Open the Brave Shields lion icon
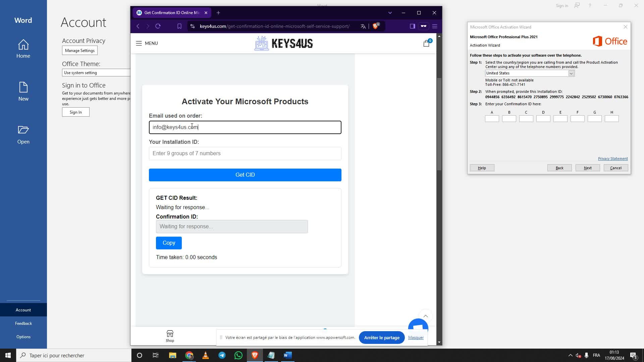Screen dimensions: 644x362 376,26
